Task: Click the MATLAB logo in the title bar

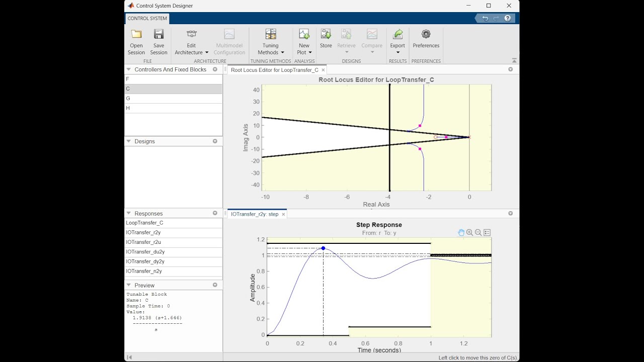Action: click(x=130, y=6)
